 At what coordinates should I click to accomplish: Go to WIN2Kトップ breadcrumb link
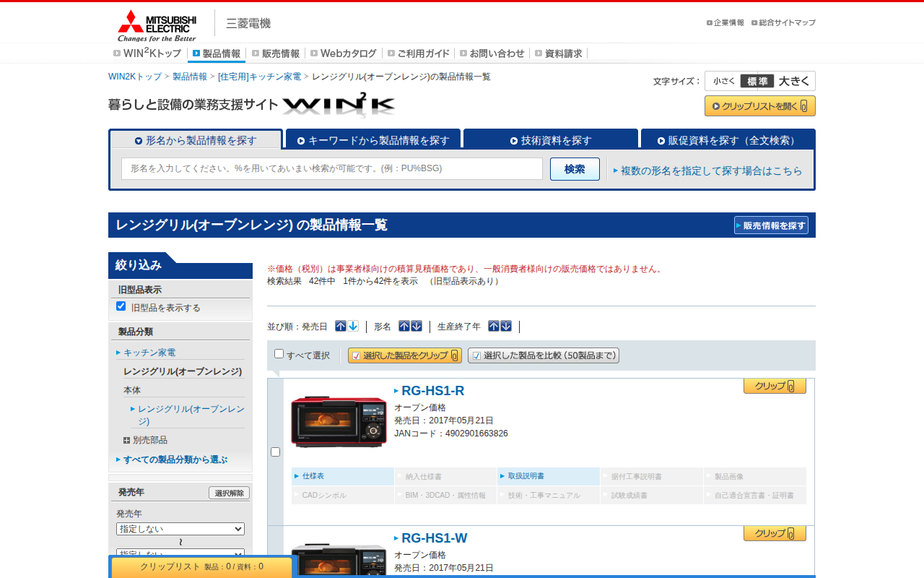(x=135, y=77)
